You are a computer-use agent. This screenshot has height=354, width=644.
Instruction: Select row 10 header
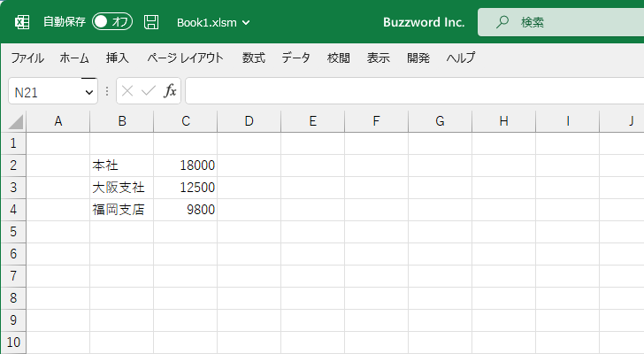(x=13, y=342)
